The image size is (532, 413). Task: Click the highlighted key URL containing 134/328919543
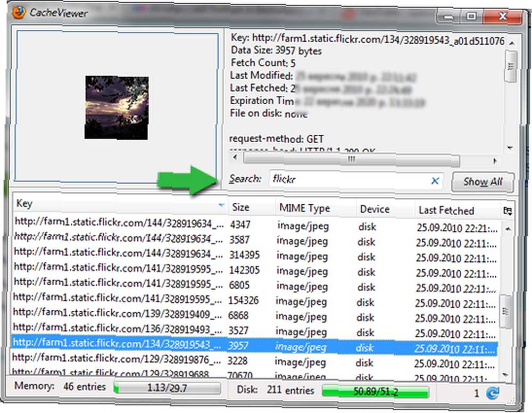point(117,343)
